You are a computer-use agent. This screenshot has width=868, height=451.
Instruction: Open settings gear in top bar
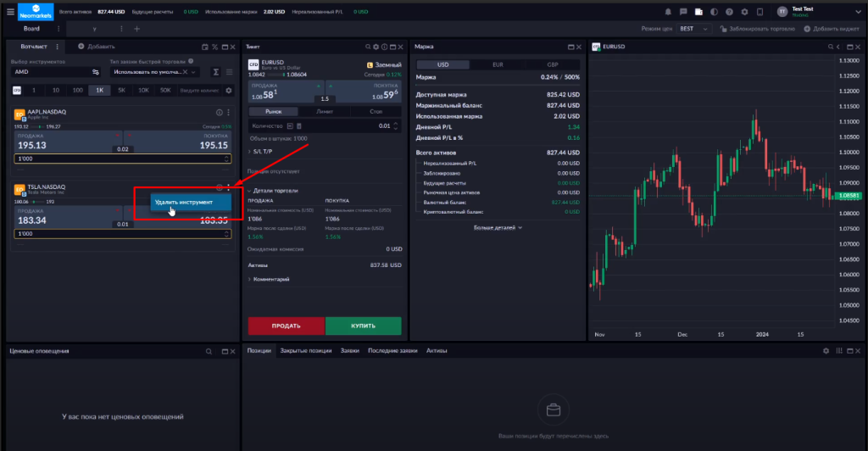tap(744, 12)
